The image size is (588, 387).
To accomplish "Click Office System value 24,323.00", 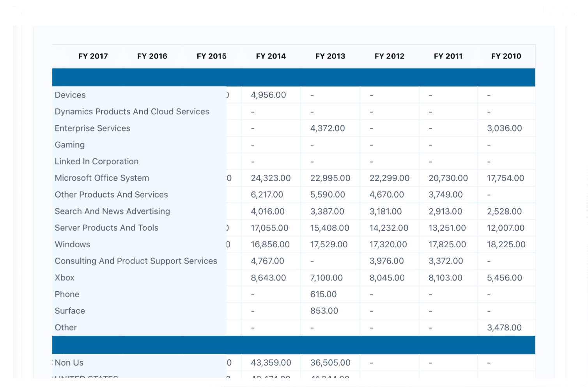I will point(271,178).
